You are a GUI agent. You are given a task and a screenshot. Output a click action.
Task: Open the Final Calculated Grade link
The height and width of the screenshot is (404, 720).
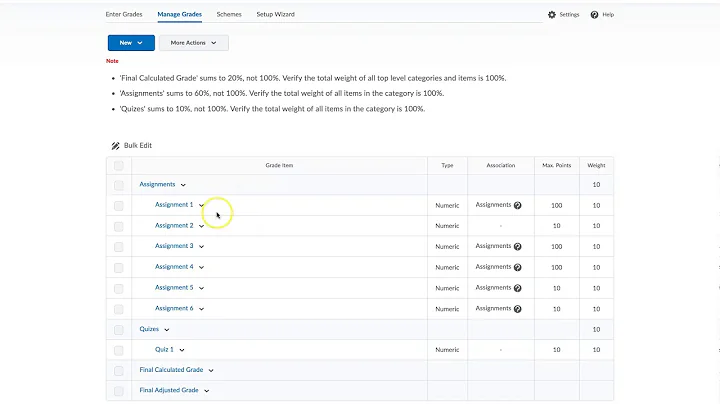(171, 370)
